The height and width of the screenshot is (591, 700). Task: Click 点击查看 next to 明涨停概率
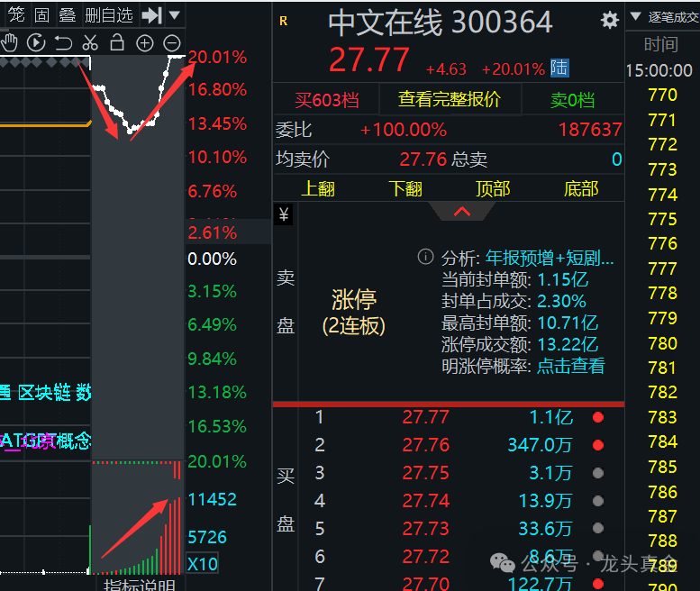(571, 366)
